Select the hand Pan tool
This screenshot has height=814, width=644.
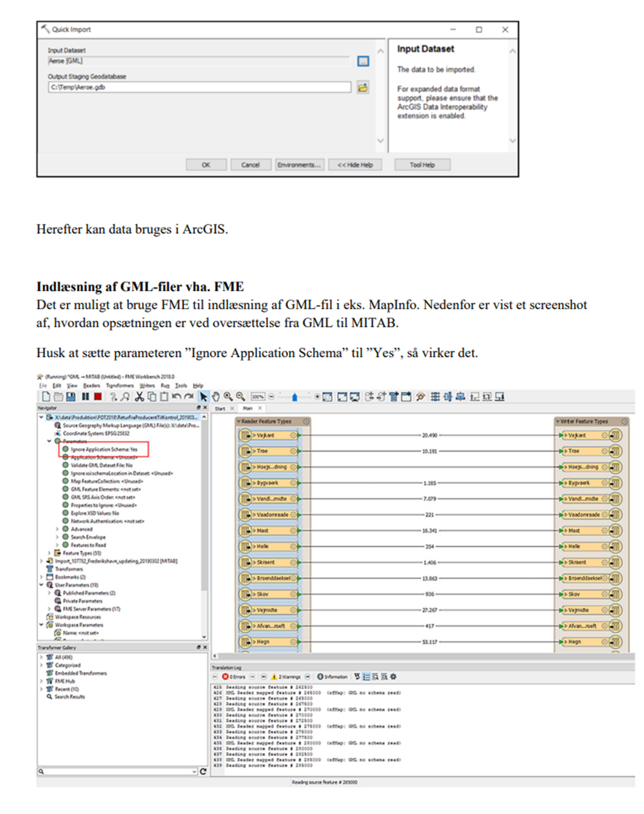pyautogui.click(x=216, y=397)
